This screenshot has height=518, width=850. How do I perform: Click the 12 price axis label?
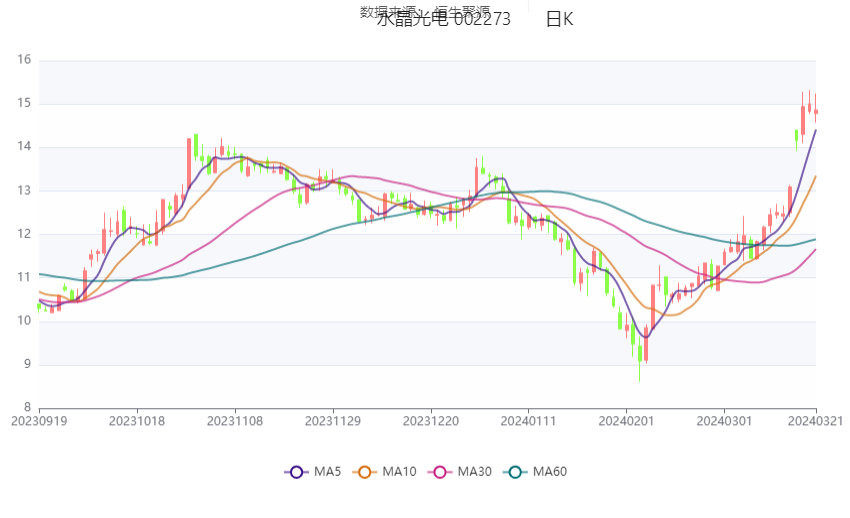click(24, 234)
